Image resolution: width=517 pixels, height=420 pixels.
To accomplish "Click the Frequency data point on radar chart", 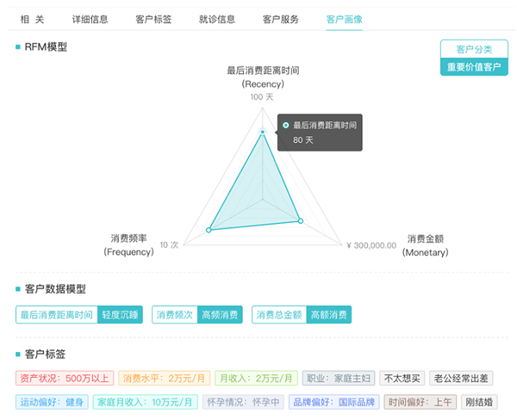I will 209,230.
